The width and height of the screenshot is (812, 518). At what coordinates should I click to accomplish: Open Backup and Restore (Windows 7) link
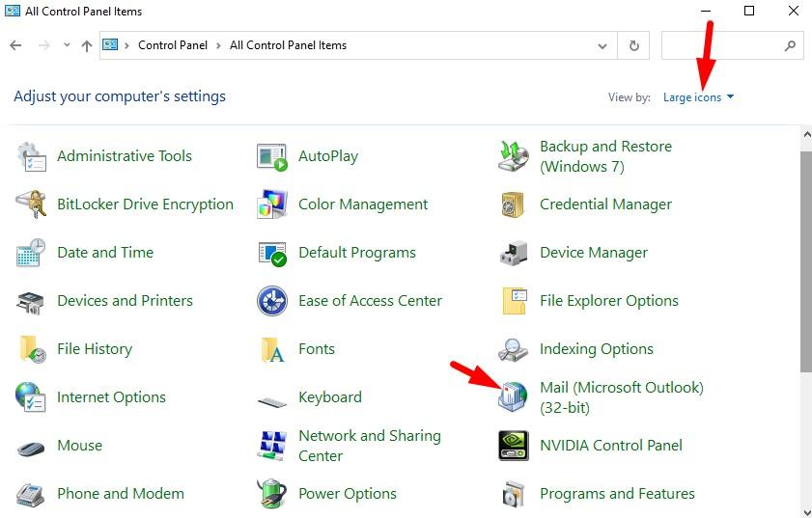605,156
